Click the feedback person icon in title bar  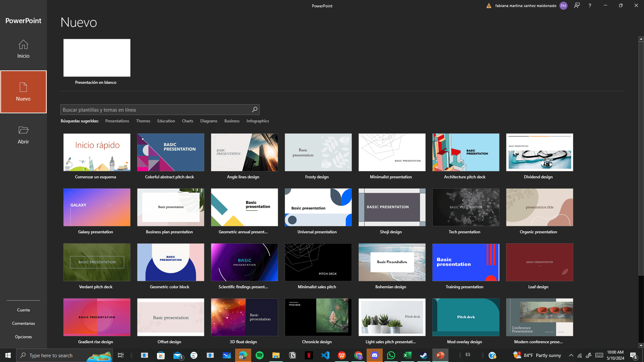pyautogui.click(x=577, y=6)
